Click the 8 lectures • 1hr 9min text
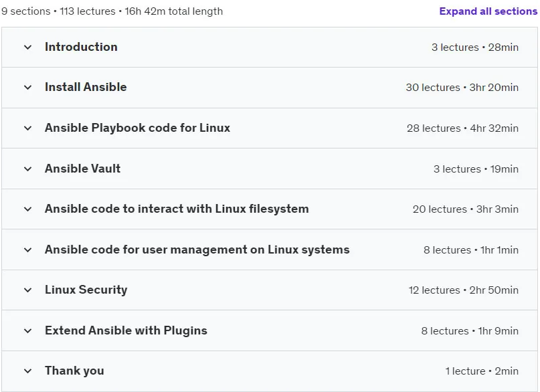540x392 pixels. point(470,330)
